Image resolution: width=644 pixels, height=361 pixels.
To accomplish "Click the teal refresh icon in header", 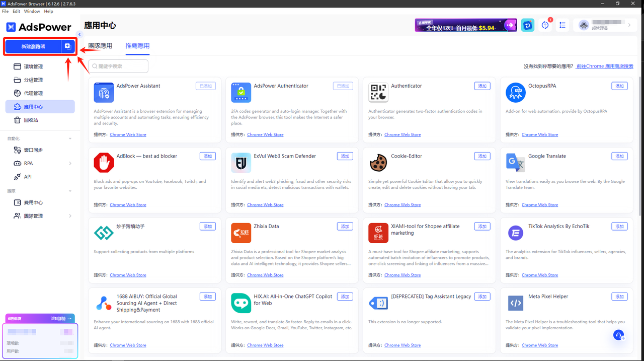I will coord(527,25).
